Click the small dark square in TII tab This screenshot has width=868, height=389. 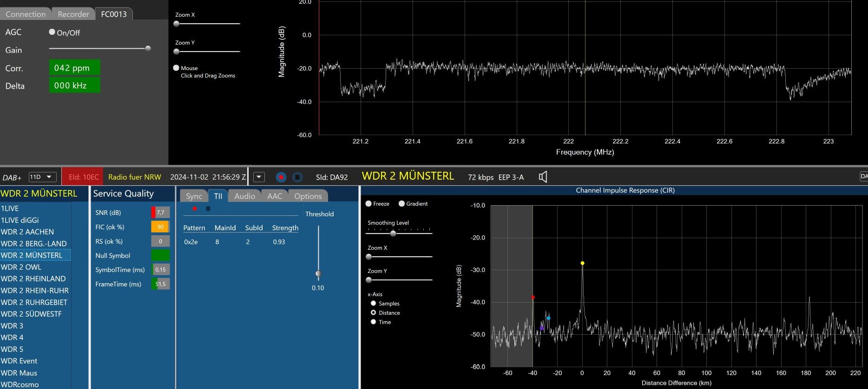208,209
